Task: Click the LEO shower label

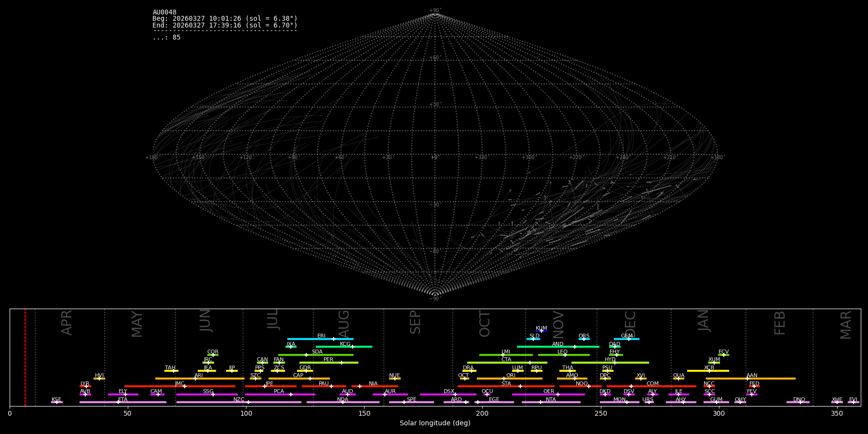Action: (x=563, y=352)
